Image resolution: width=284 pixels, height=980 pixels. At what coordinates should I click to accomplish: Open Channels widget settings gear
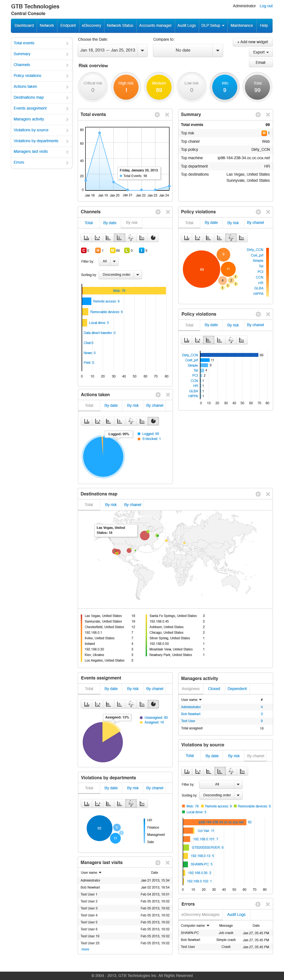click(x=158, y=212)
